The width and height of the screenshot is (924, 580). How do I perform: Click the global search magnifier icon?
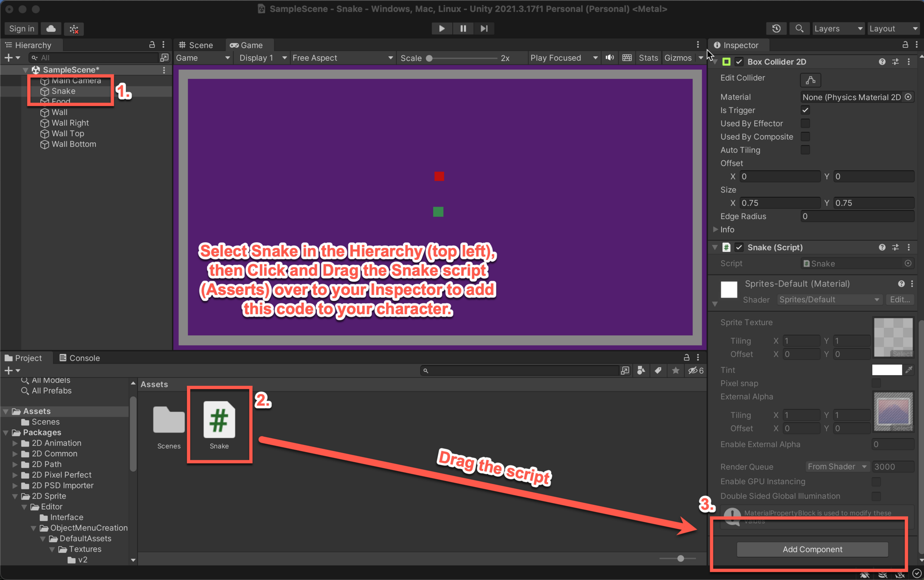(799, 28)
